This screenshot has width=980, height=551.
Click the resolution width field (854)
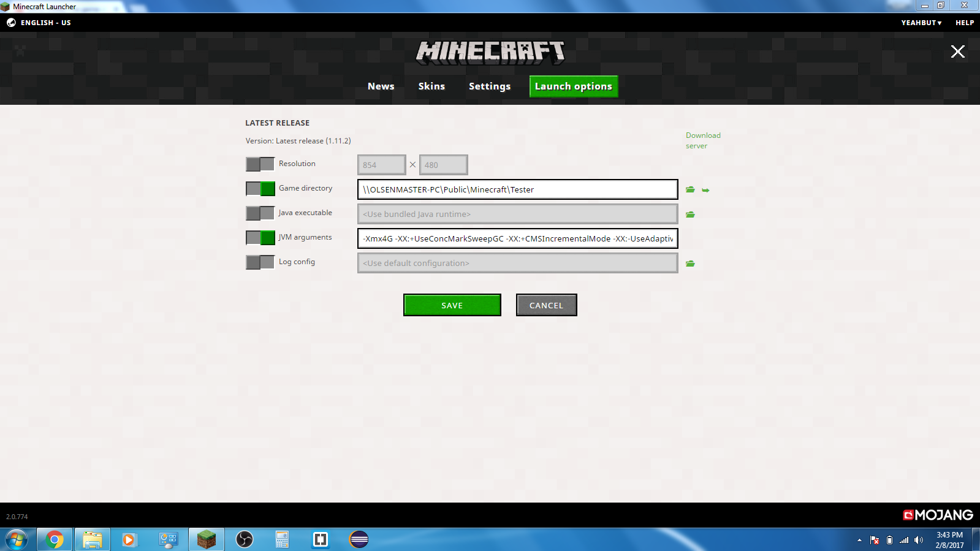(x=382, y=165)
